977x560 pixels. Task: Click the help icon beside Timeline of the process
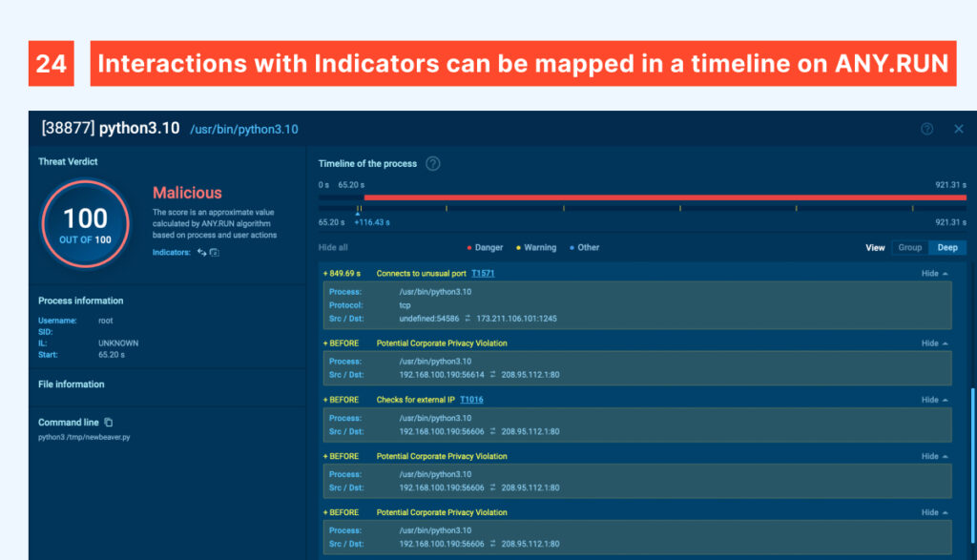pos(433,163)
